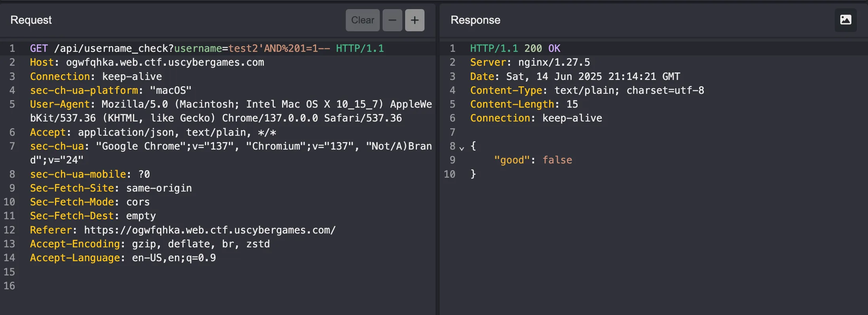This screenshot has height=315, width=868.
Task: Click the Accept-Encoding header line
Action: point(150,244)
